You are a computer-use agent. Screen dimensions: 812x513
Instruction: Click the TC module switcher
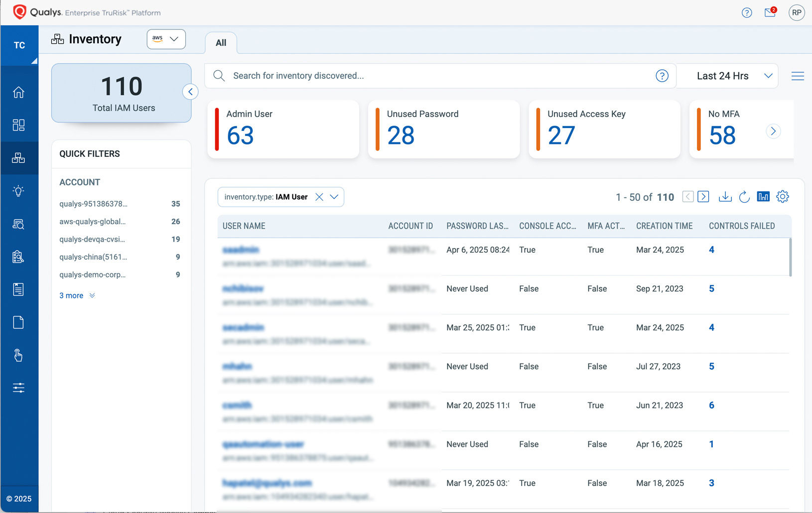click(19, 45)
